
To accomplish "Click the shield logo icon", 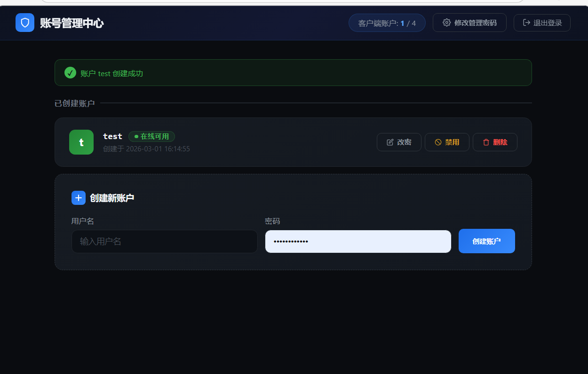I will (x=25, y=23).
